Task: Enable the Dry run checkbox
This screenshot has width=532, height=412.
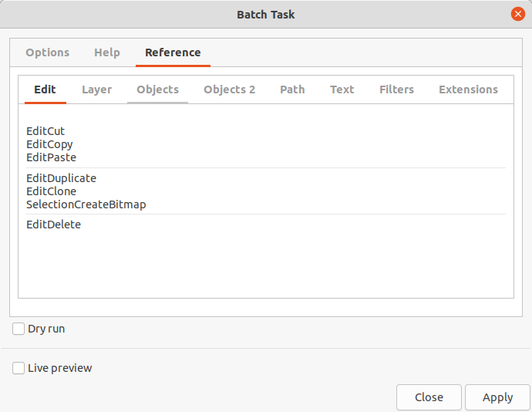Action: click(19, 329)
